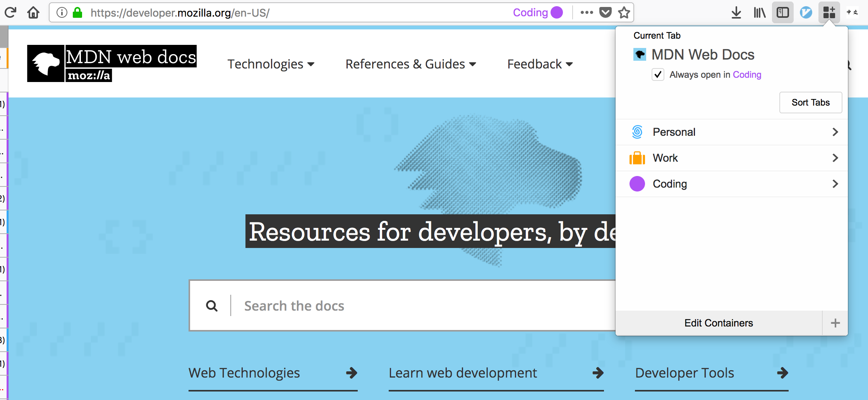This screenshot has width=868, height=400.
Task: Click the Work container briefcase icon
Action: pyautogui.click(x=637, y=158)
